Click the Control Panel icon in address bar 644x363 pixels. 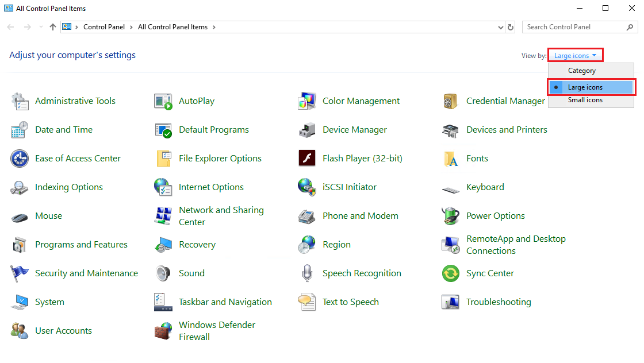tap(67, 27)
